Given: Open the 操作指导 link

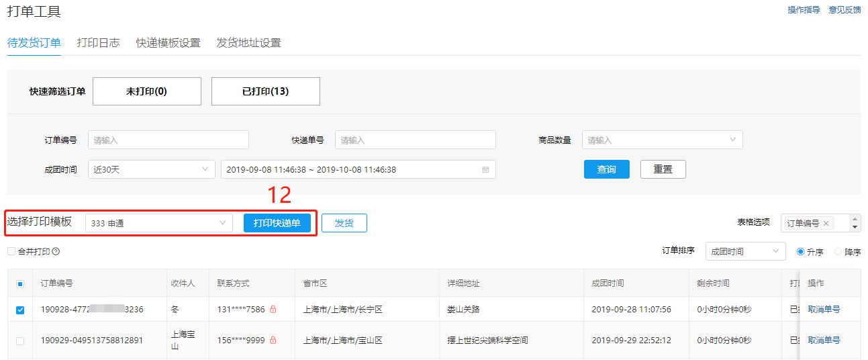Looking at the screenshot, I should (804, 10).
